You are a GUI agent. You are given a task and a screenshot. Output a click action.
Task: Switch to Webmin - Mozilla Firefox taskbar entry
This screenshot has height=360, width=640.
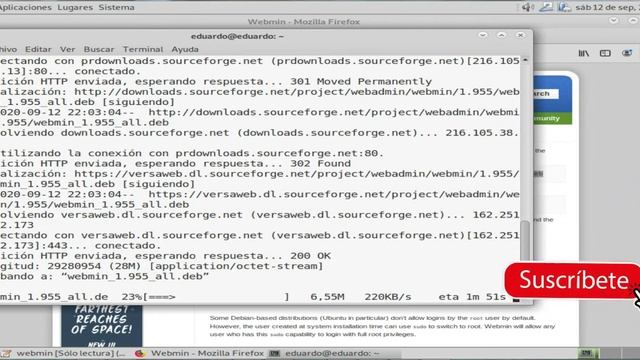click(200, 353)
